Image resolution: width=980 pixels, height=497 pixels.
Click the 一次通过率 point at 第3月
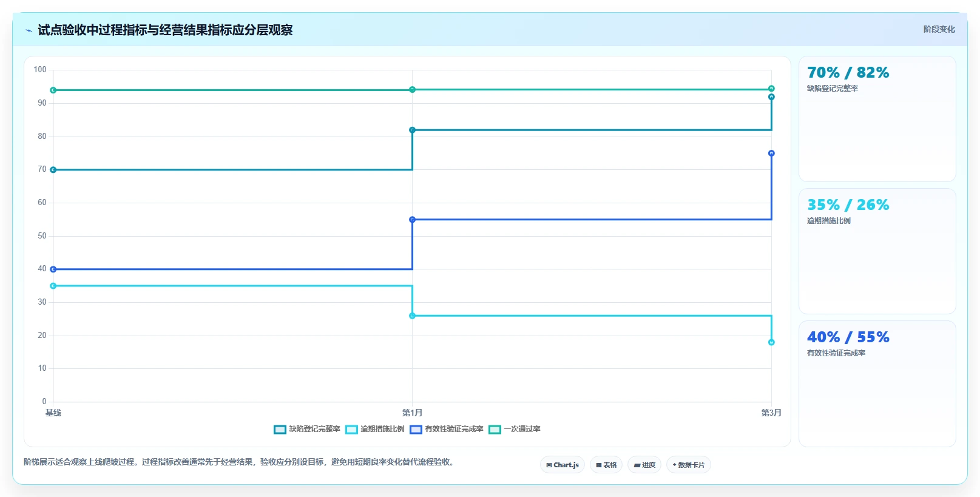pos(771,89)
